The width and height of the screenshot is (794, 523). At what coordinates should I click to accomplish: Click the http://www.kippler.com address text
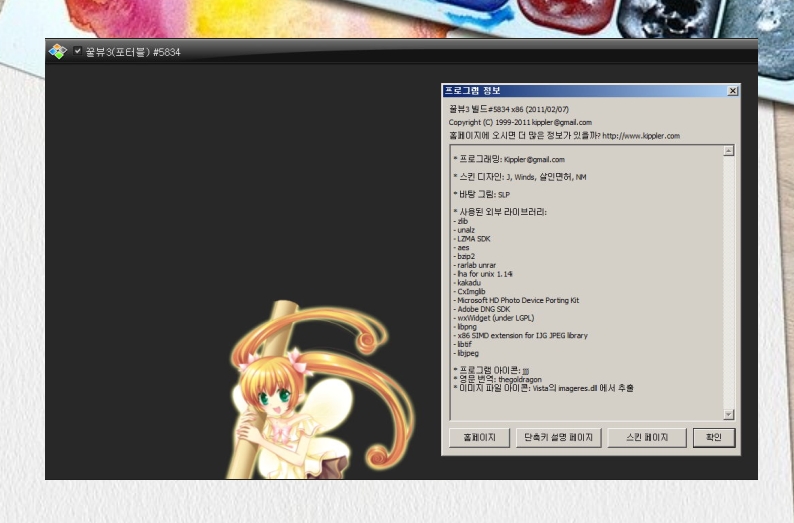pos(641,136)
